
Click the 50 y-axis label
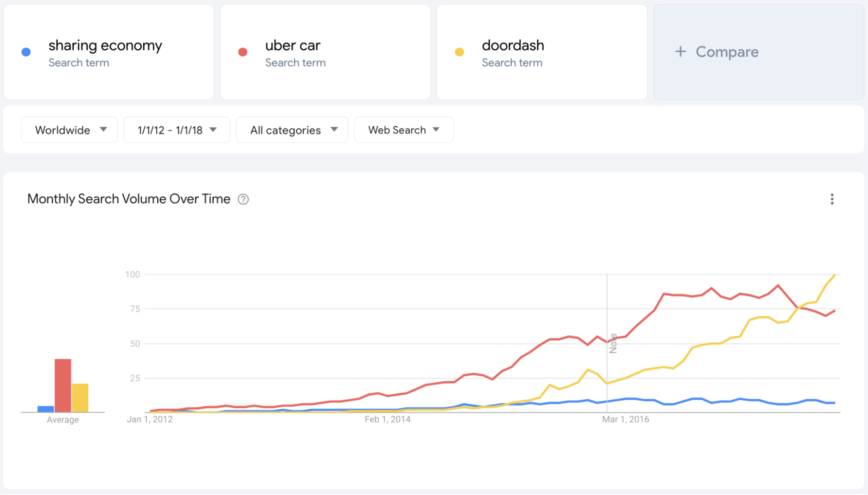[135, 344]
